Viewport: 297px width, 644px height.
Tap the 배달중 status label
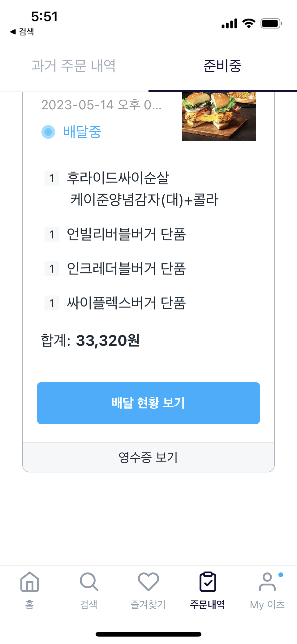click(82, 132)
